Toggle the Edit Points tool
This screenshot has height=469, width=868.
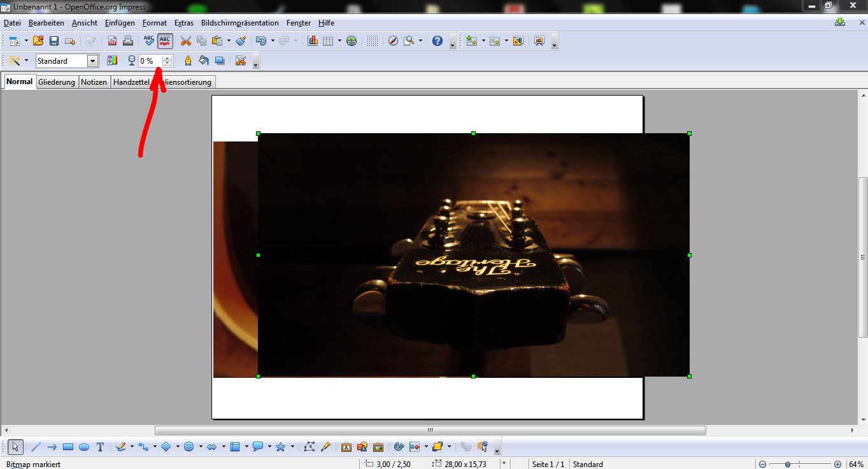point(309,447)
